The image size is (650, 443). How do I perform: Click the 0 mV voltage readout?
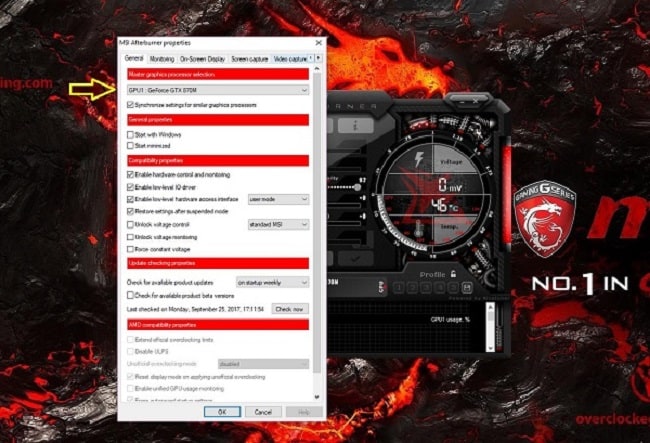pos(450,185)
